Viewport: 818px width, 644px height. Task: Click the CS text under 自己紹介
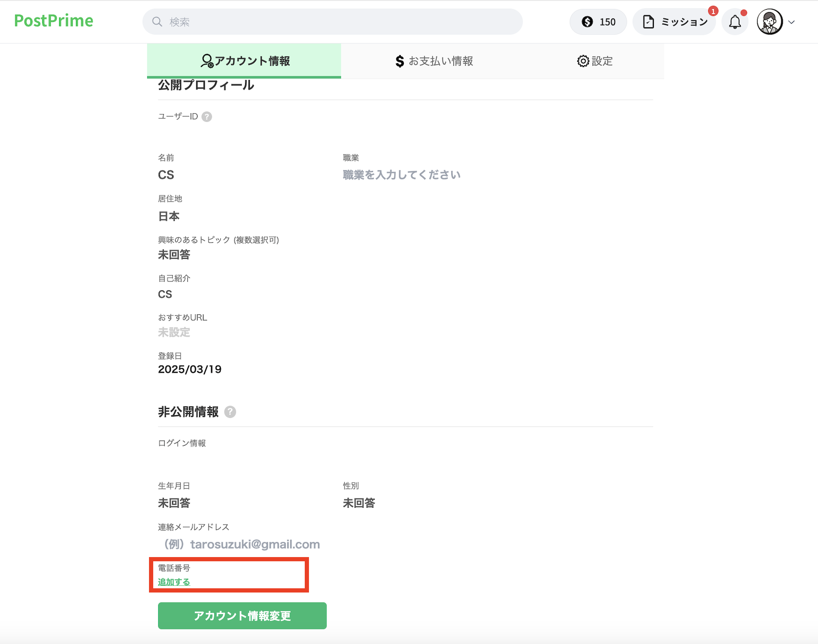[x=165, y=294]
